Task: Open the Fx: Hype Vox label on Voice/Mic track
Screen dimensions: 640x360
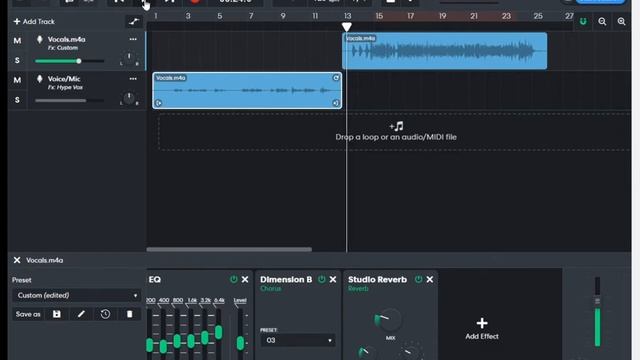Action: pyautogui.click(x=65, y=87)
